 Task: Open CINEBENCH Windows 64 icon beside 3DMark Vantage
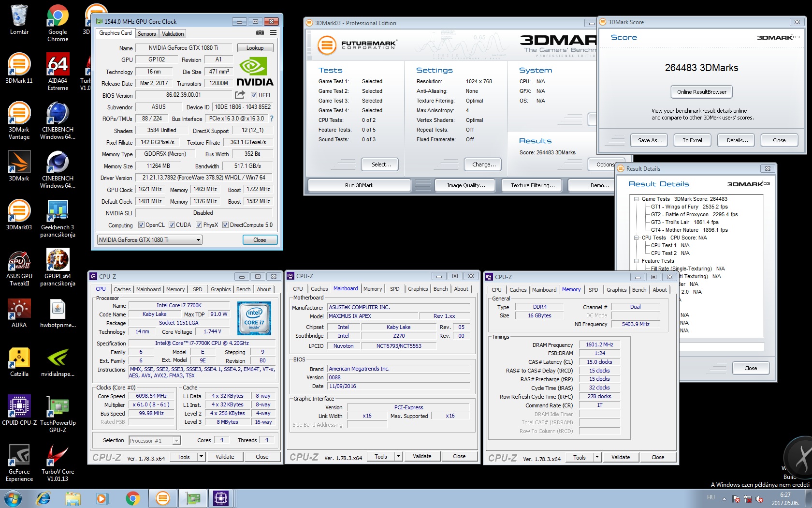click(58, 120)
